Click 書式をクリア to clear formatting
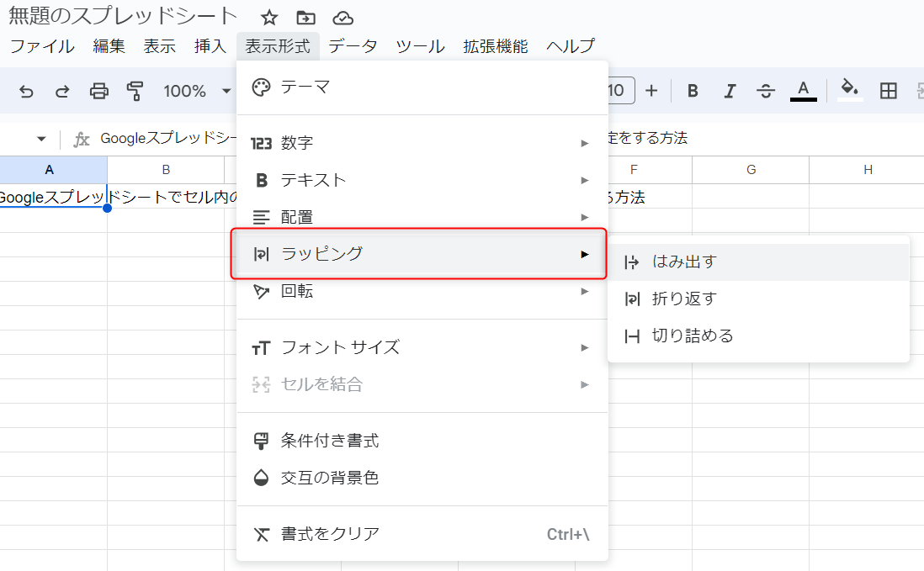The height and width of the screenshot is (571, 924). pos(329,533)
